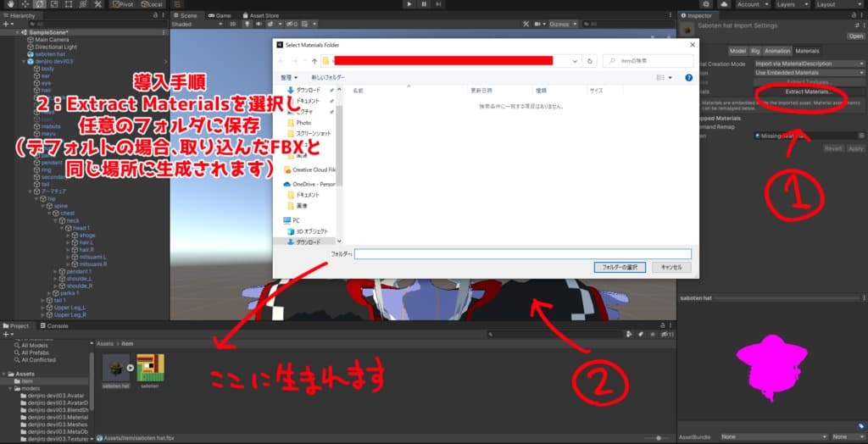Collapse the hip bone node
Viewport: 868px width, 444px height.
(x=37, y=198)
